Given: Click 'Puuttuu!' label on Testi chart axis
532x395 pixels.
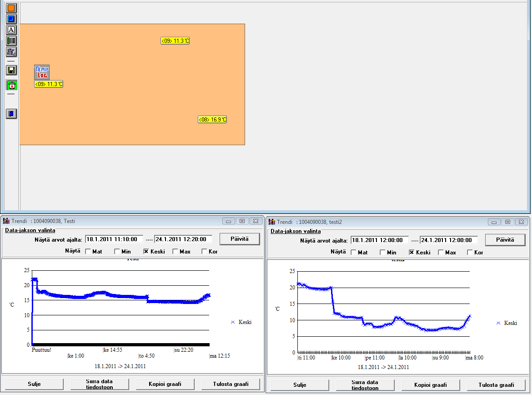Looking at the screenshot, I should click(41, 350).
